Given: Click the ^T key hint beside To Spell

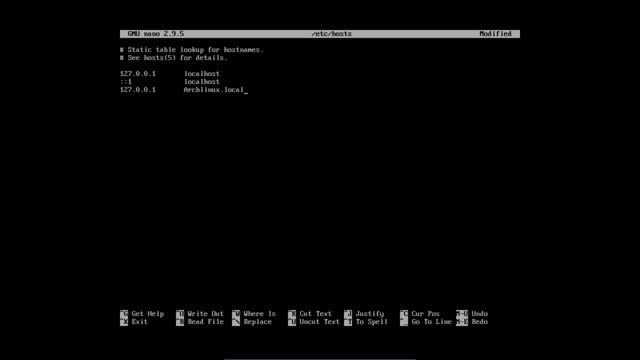Looking at the screenshot, I should [x=348, y=322].
